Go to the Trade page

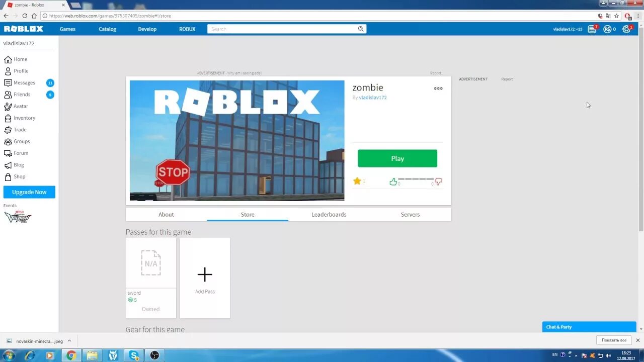(15, 130)
